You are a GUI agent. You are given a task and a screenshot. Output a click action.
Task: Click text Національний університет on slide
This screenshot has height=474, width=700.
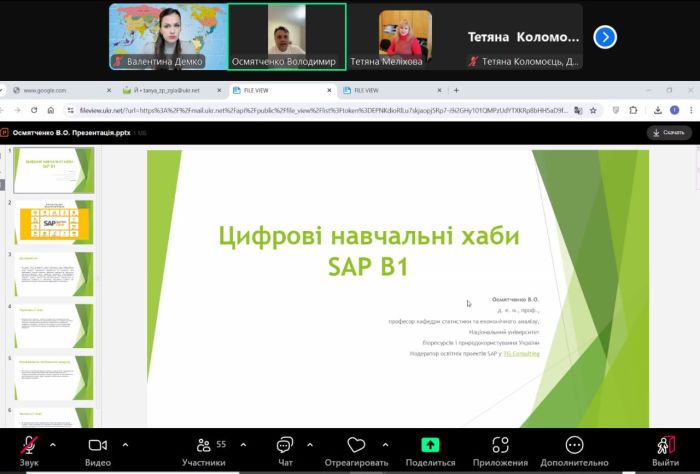[504, 332]
